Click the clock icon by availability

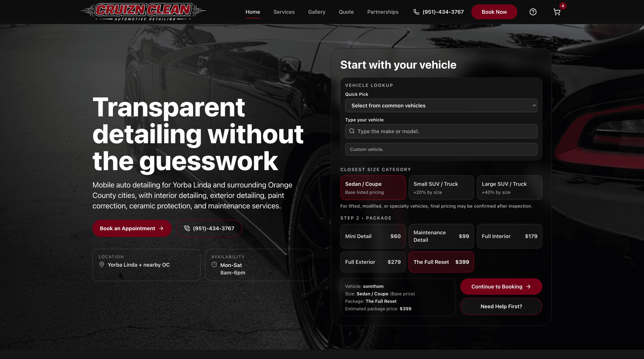(214, 264)
